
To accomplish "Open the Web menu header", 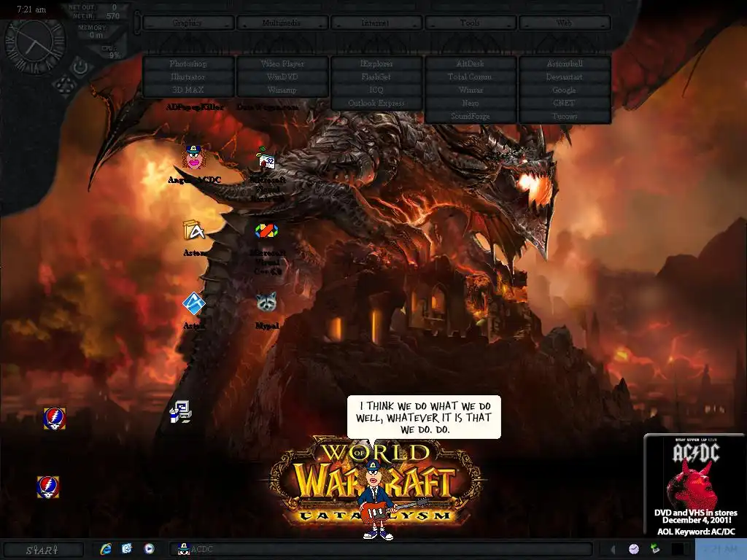I will pos(565,23).
